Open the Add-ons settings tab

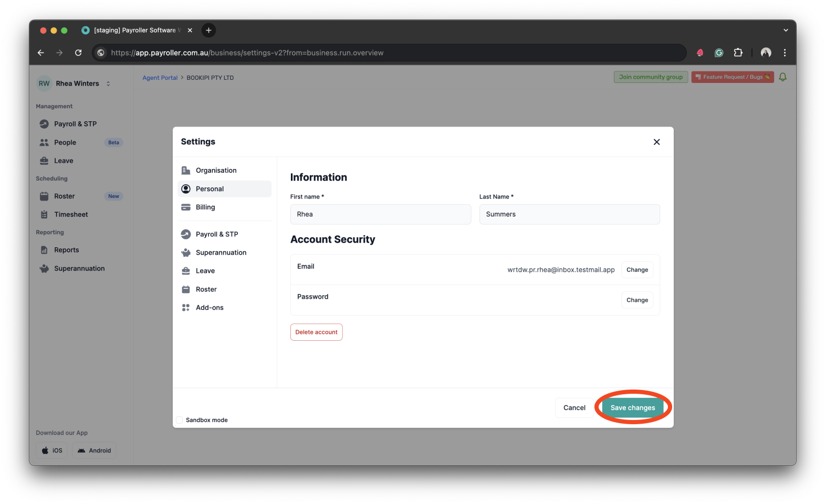[225, 308]
